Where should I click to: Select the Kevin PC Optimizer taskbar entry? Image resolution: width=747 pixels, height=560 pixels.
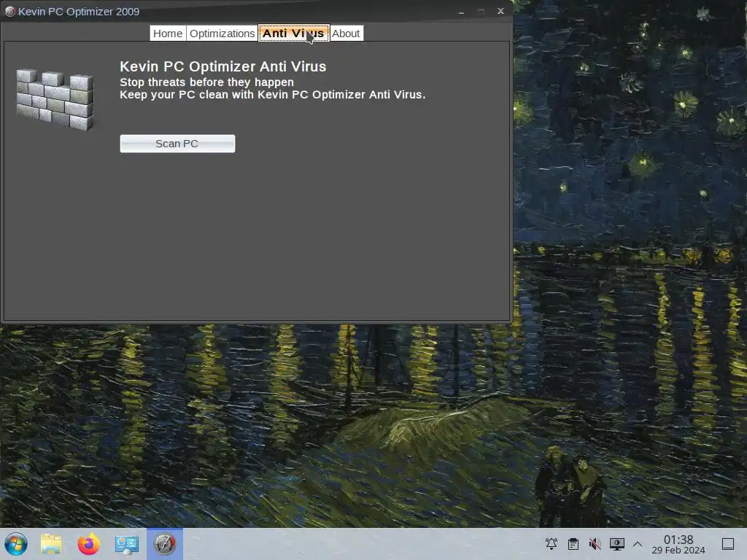165,544
